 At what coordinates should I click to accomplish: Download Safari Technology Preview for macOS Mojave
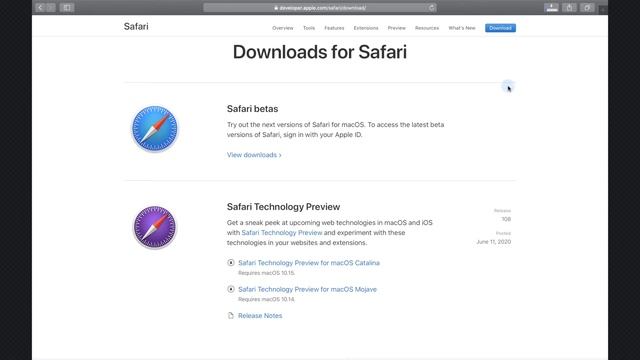coord(307,289)
